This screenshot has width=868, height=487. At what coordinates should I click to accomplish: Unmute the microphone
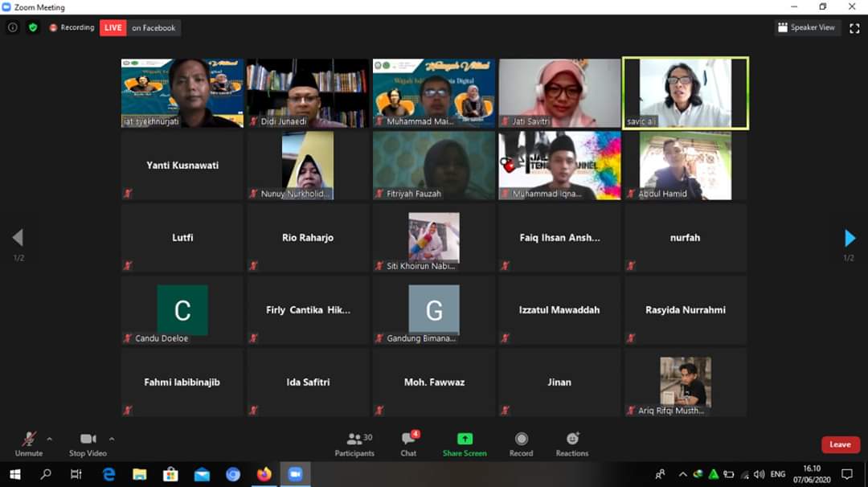pos(29,444)
